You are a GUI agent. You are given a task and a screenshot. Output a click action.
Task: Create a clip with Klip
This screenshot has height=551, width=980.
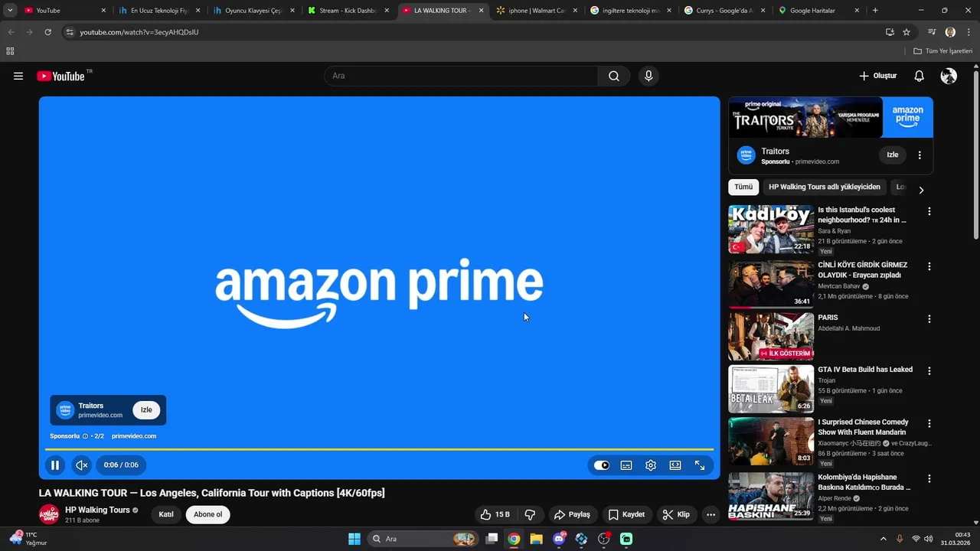click(676, 514)
